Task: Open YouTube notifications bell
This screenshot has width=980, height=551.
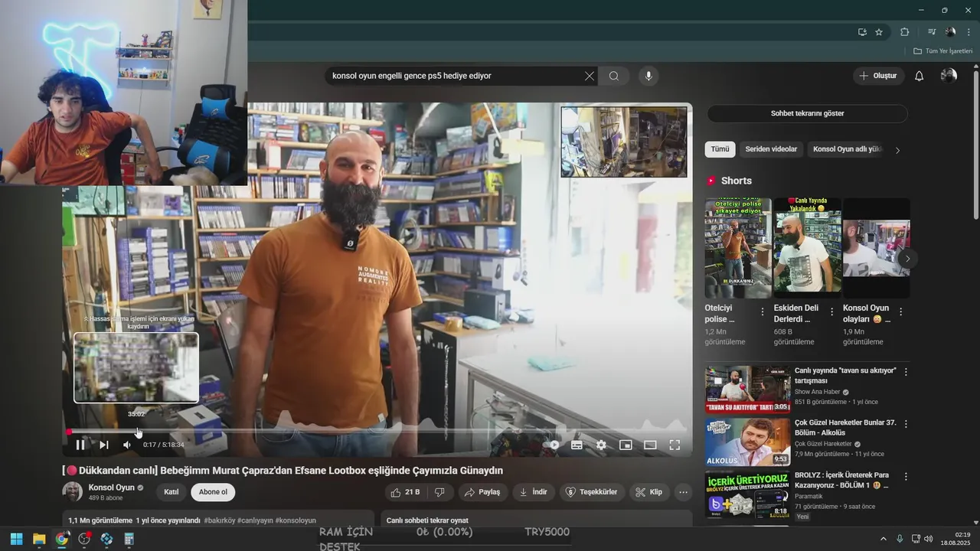Action: (x=920, y=76)
